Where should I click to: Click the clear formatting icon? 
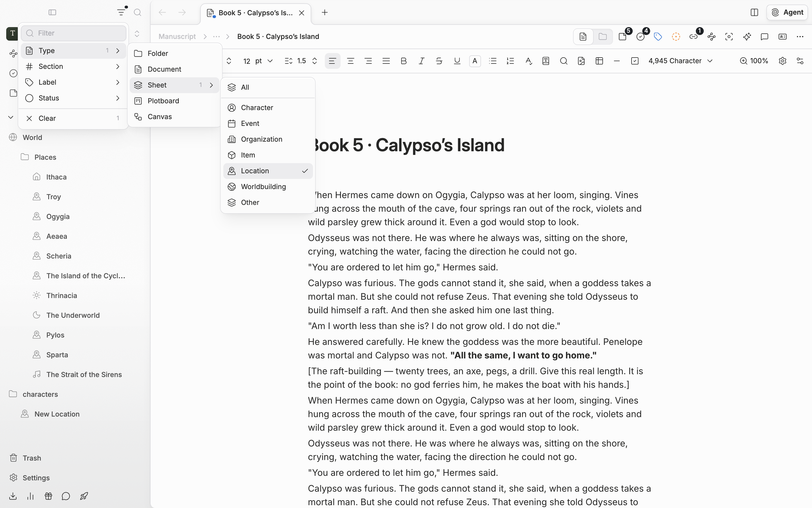click(x=528, y=61)
